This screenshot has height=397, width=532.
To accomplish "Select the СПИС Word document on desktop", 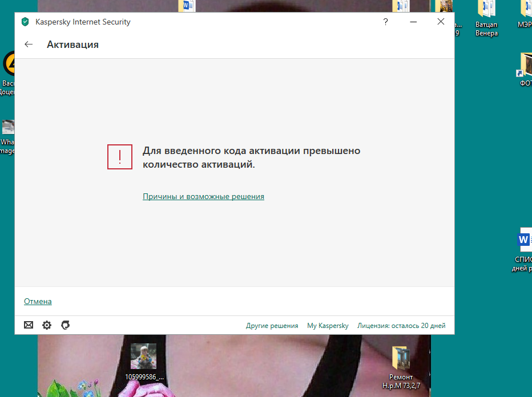I will (523, 249).
